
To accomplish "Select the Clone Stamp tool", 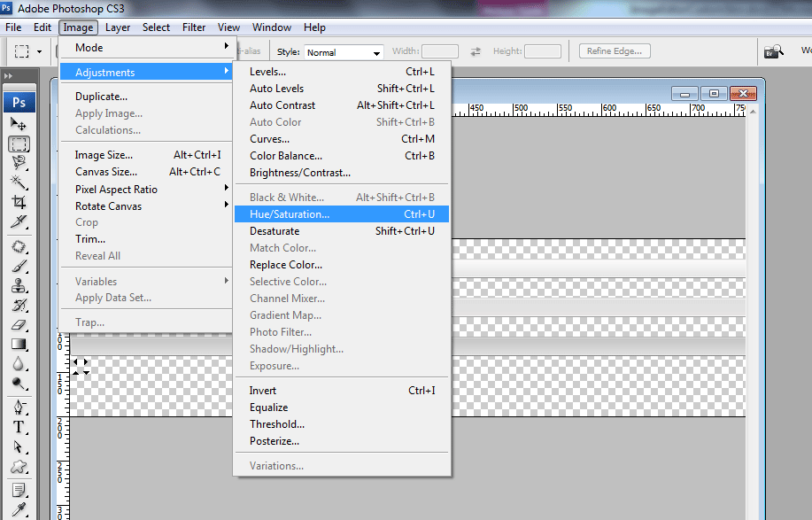I will tap(19, 285).
